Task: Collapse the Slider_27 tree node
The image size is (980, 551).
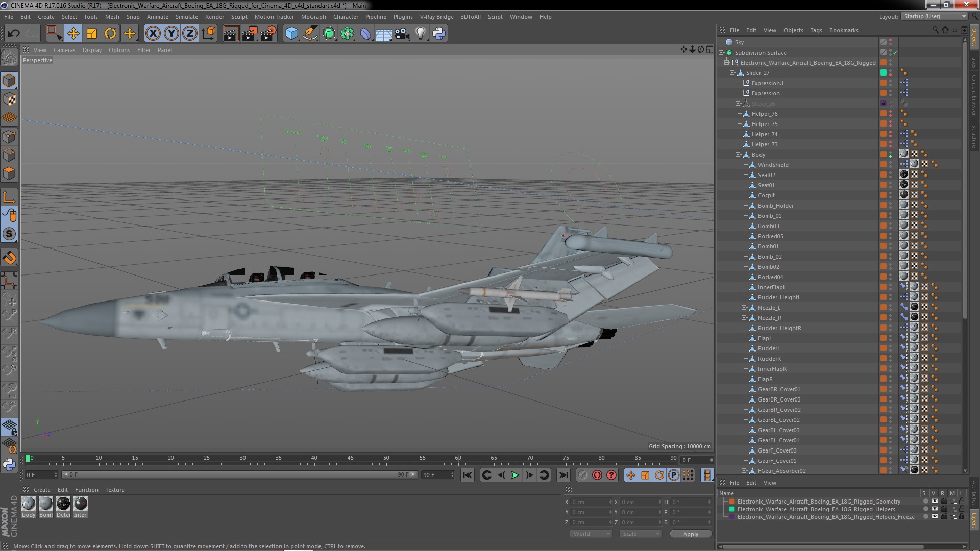Action: pyautogui.click(x=732, y=73)
